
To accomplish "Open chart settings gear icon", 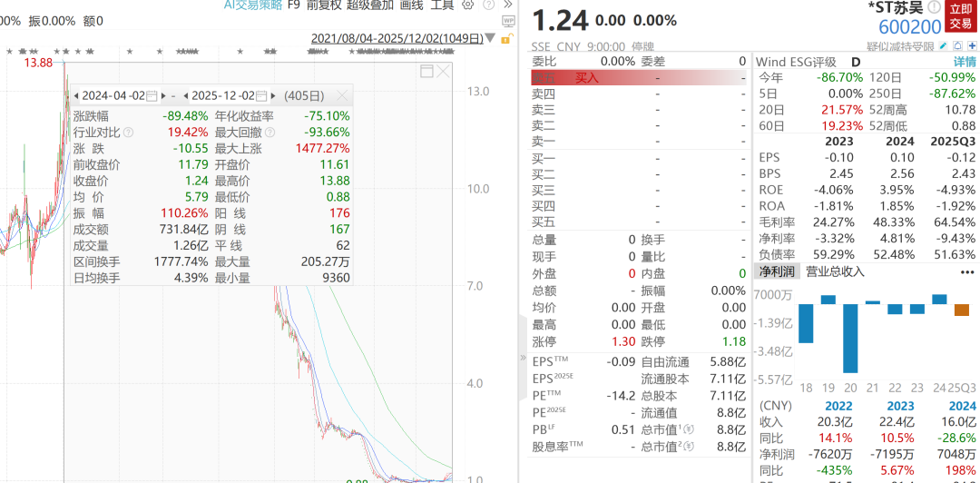I will pos(467,5).
